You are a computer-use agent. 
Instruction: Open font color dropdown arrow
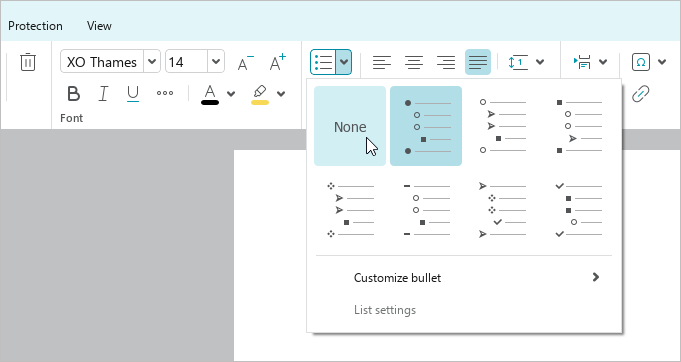tap(231, 94)
